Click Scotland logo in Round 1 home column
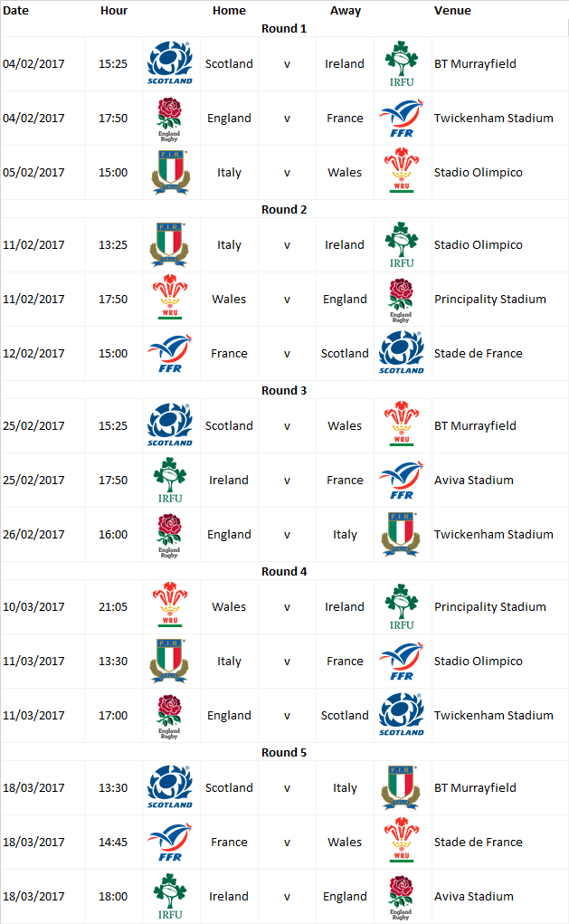Viewport: 569px width, 924px height. (170, 64)
